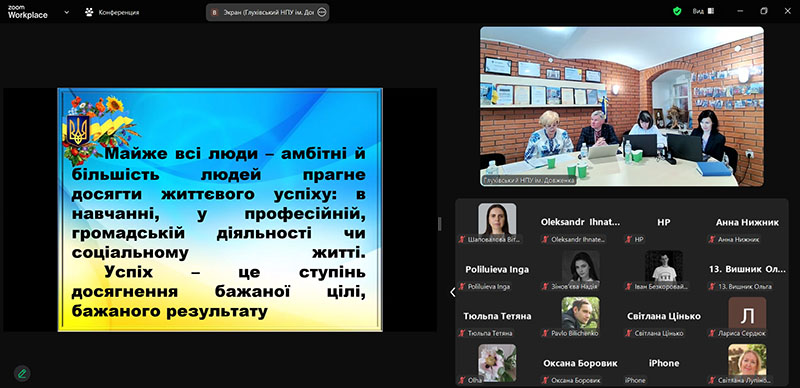Click the Вид layout grid icon
This screenshot has width=800, height=388.
point(711,11)
